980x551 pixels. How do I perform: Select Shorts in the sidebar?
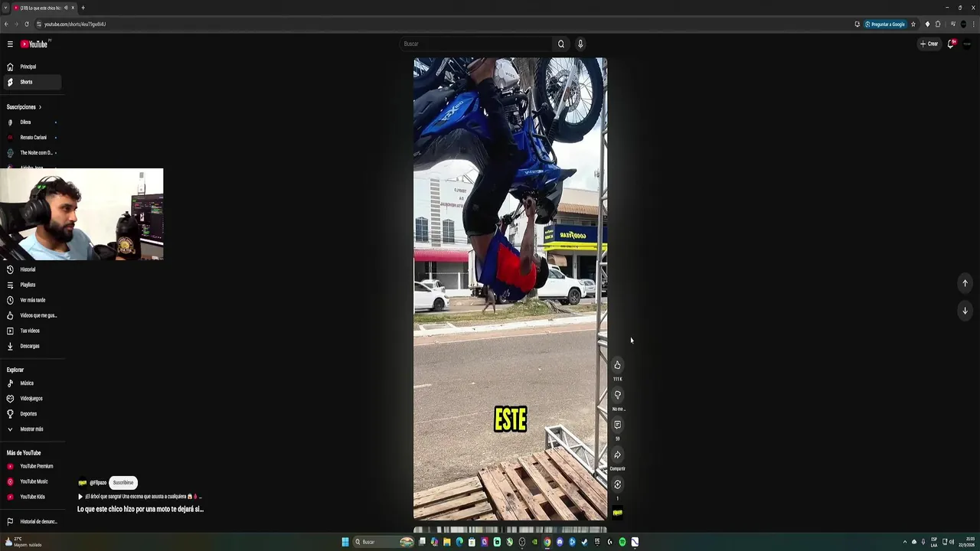tap(31, 82)
